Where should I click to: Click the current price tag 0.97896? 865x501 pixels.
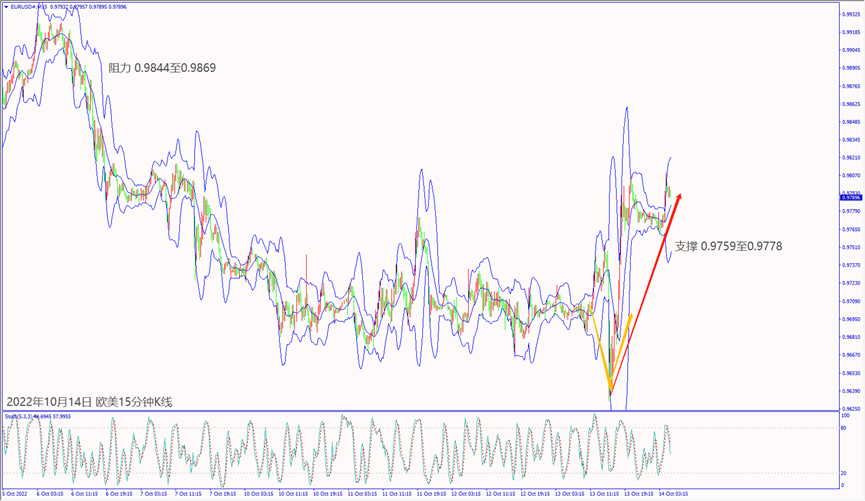850,198
